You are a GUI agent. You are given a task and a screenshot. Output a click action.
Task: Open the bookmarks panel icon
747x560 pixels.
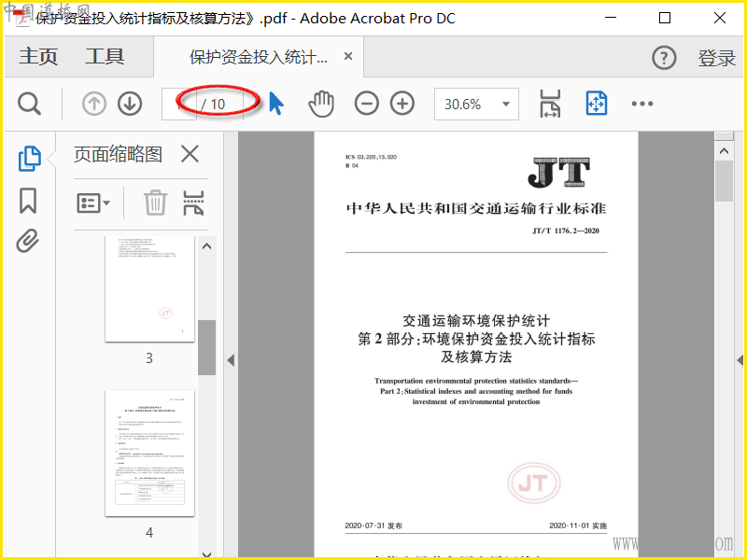28,201
